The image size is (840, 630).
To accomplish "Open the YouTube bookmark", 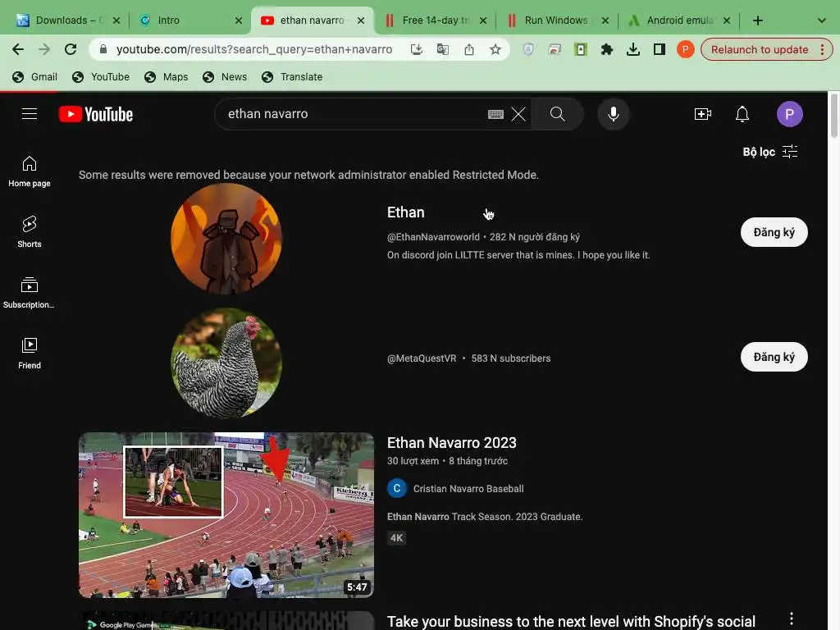I will pyautogui.click(x=101, y=76).
